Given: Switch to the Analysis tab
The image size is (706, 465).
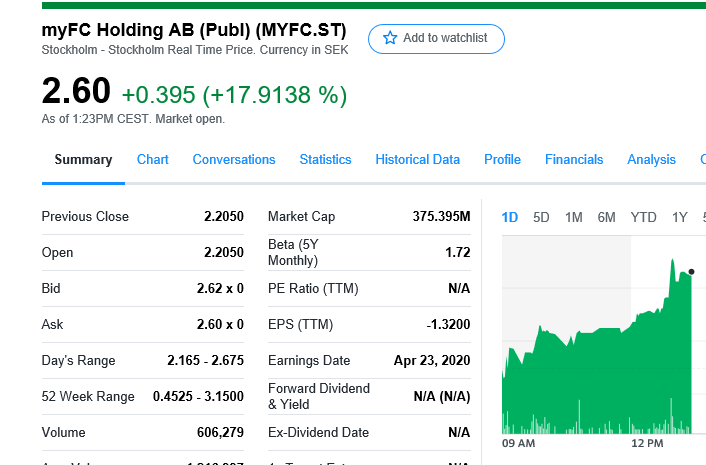Looking at the screenshot, I should [x=651, y=160].
